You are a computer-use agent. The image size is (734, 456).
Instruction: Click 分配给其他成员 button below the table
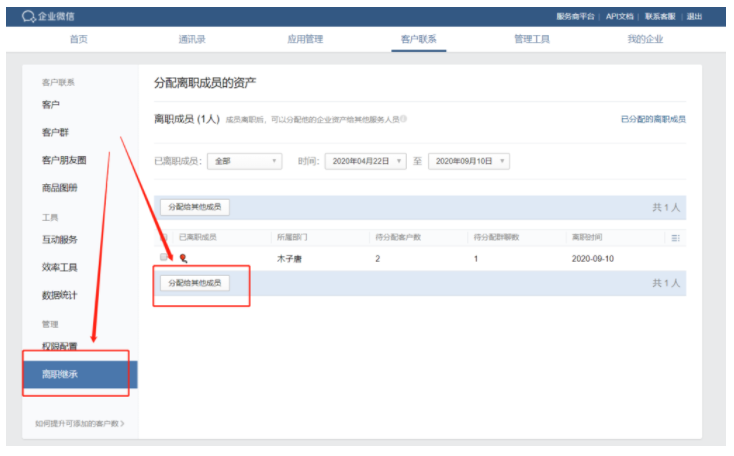pos(195,283)
